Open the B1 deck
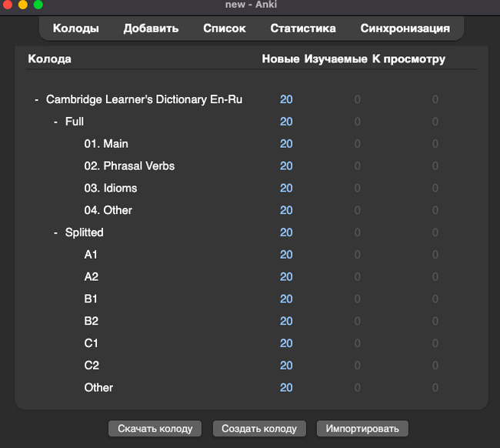500x448 pixels. tap(91, 299)
